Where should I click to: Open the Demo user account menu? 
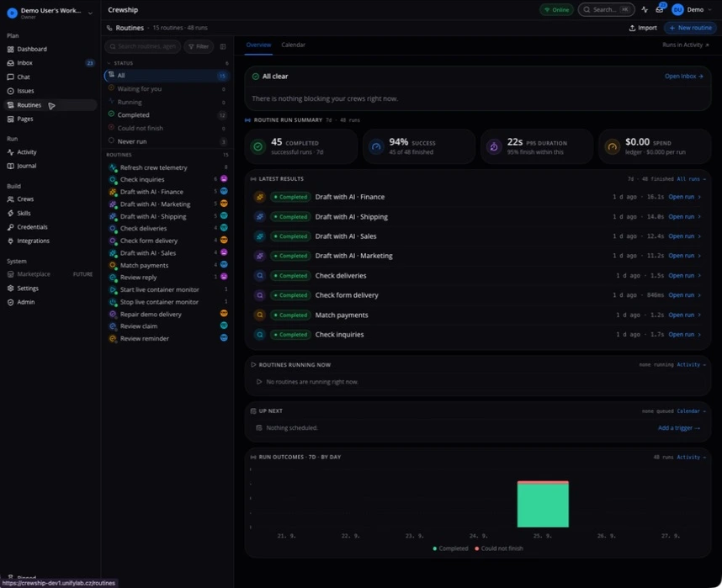coord(692,9)
